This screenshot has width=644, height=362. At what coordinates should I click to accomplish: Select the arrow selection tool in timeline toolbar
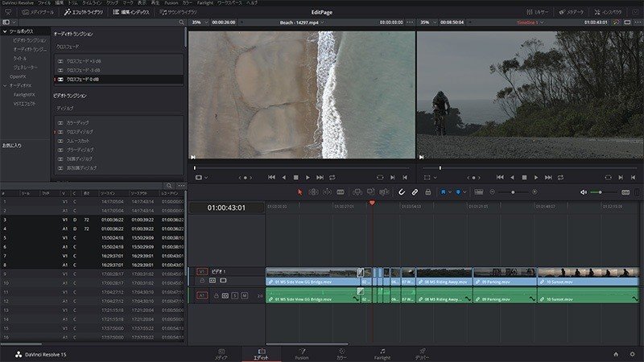tap(300, 192)
